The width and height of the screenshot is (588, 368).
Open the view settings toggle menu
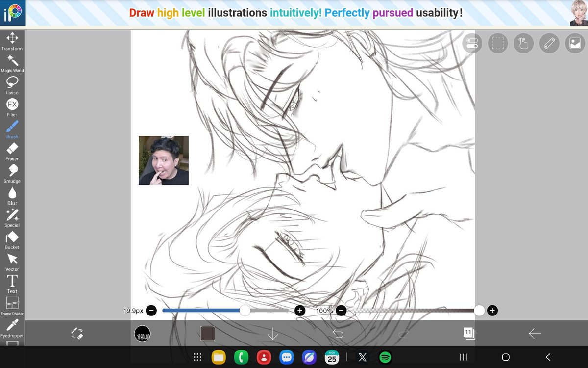coord(472,43)
